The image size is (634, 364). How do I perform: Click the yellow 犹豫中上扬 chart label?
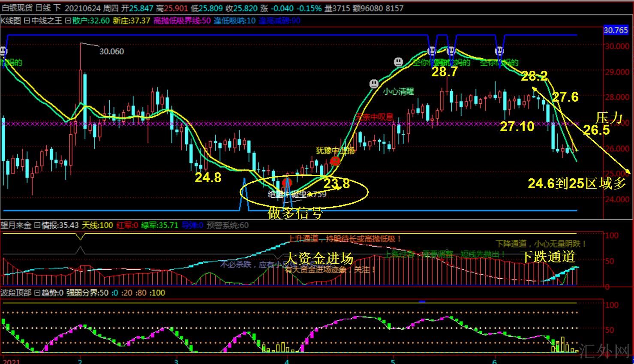tap(336, 150)
